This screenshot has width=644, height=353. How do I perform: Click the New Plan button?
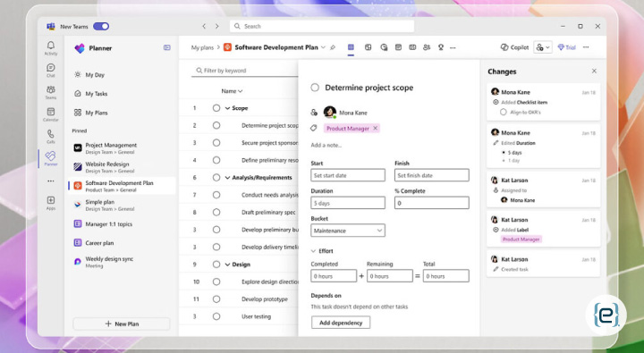click(x=122, y=324)
